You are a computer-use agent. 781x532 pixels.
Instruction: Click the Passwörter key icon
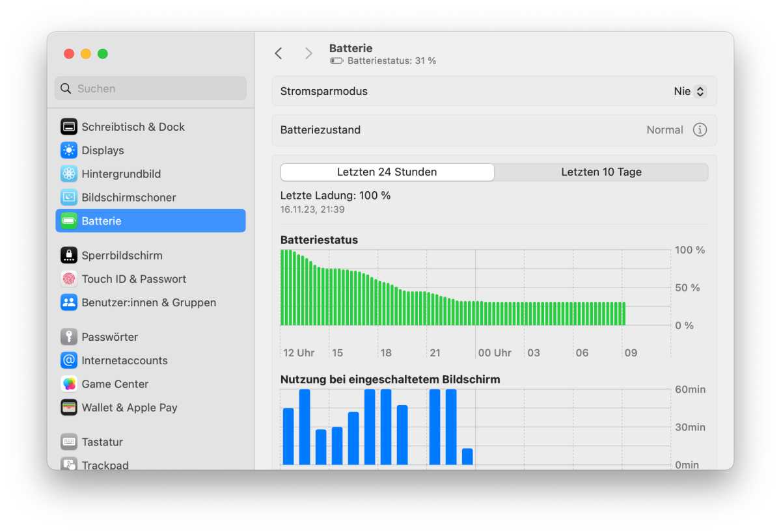[x=69, y=337]
